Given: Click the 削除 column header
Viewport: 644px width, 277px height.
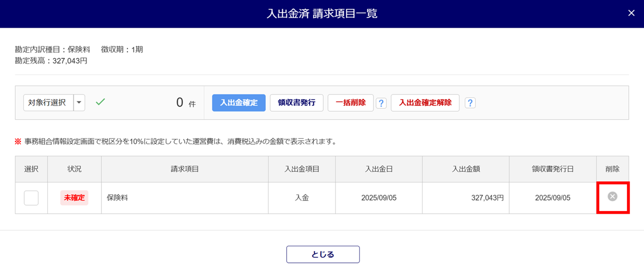Looking at the screenshot, I should click(x=613, y=169).
